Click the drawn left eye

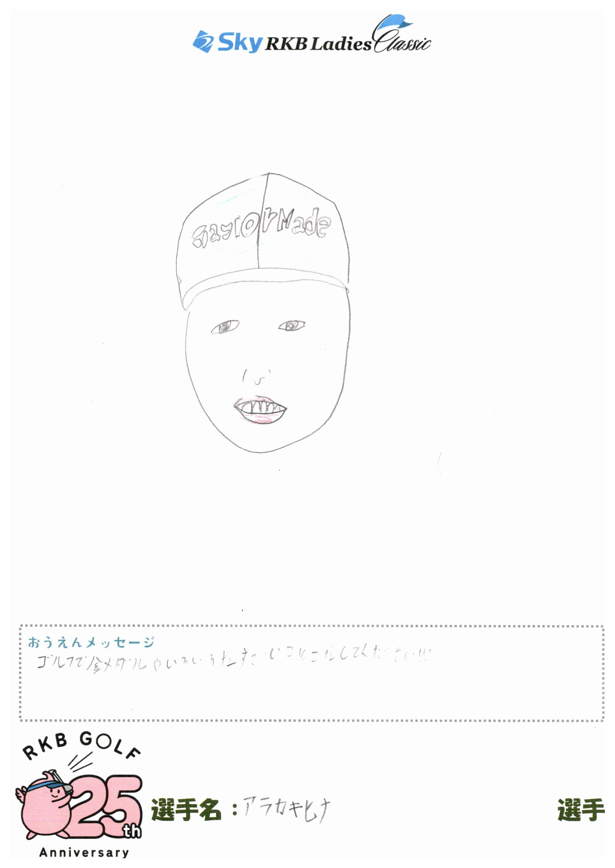(225, 327)
